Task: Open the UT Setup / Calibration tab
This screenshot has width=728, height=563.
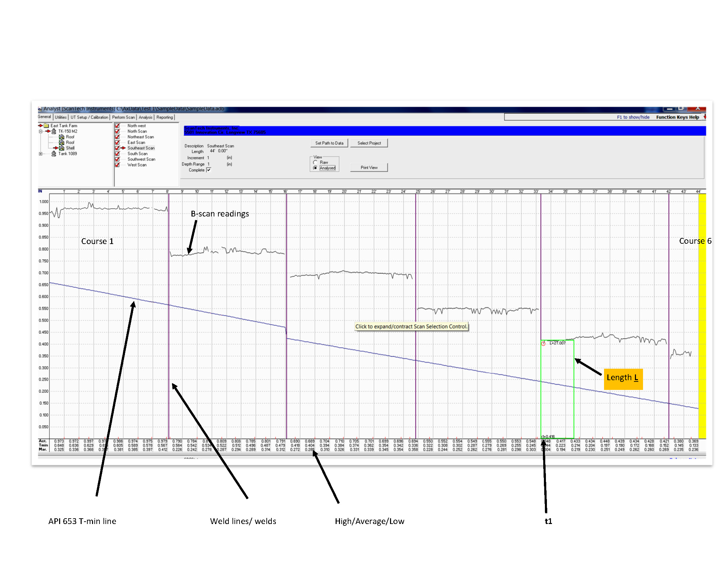Action: (x=89, y=117)
